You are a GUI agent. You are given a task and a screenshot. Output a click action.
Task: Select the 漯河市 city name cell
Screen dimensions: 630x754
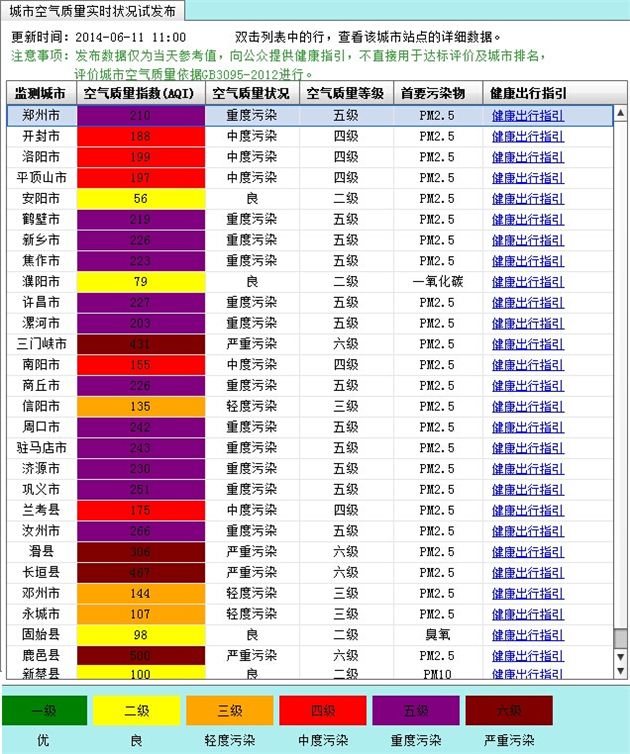tap(42, 323)
